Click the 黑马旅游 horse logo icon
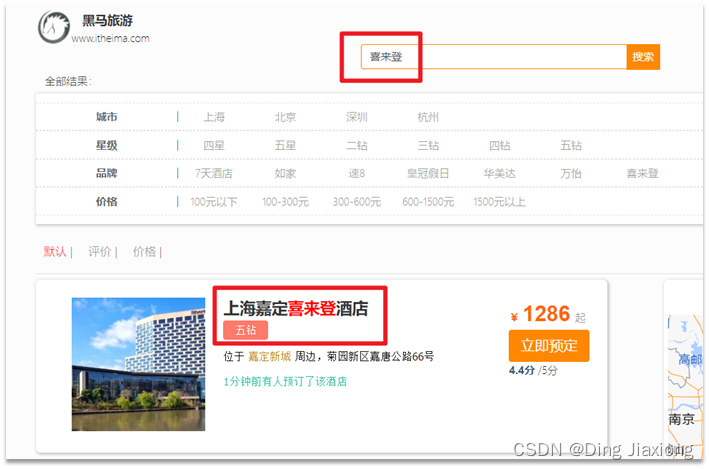Viewport: 709px width, 469px height. [54, 27]
